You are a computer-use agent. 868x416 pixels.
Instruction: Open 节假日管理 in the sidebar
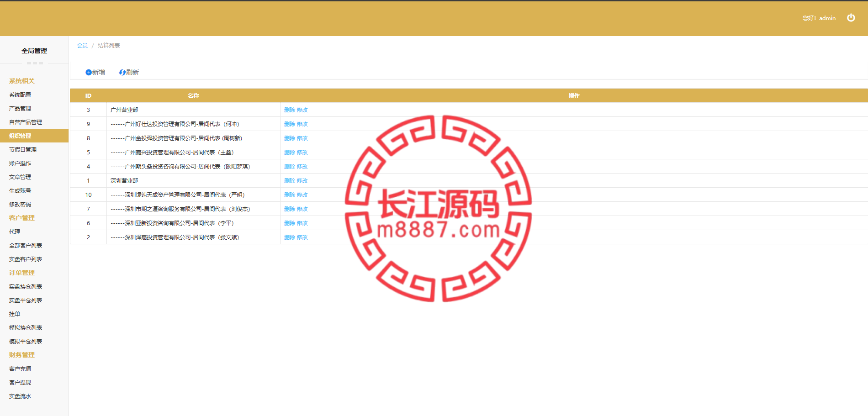click(23, 150)
